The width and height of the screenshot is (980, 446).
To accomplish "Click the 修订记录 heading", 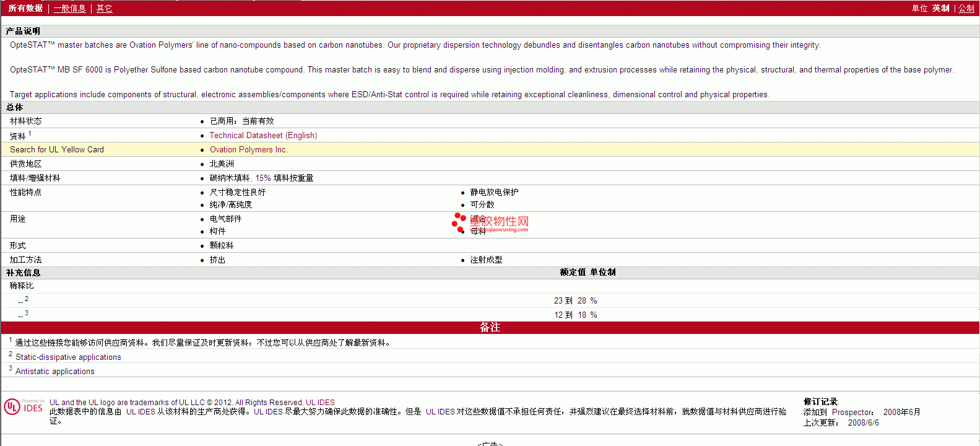I will [x=820, y=401].
